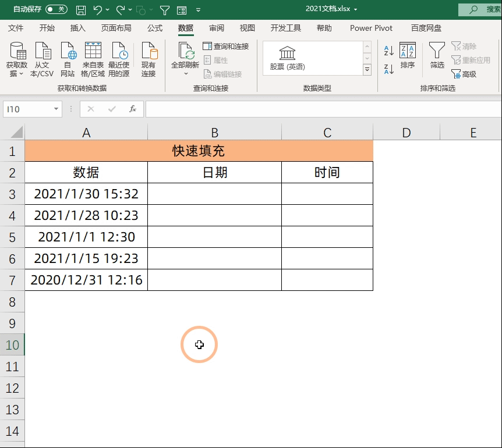Click the funnel filter icon in quick access toolbar
This screenshot has height=448, width=502.
[x=165, y=10]
